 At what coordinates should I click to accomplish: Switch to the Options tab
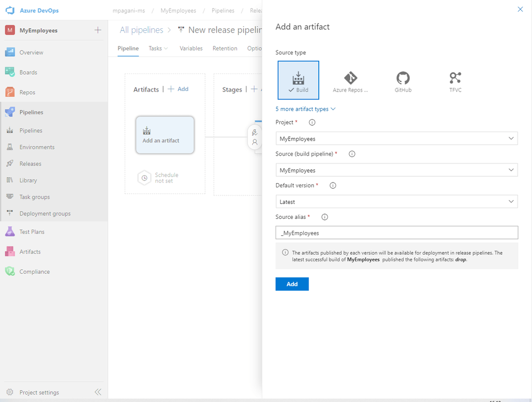pos(254,48)
